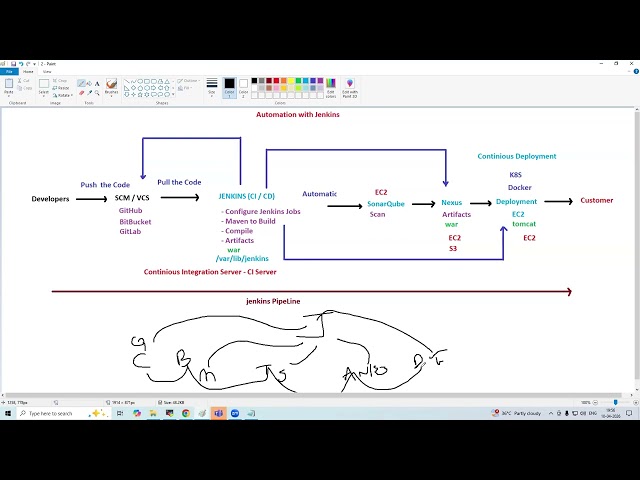The height and width of the screenshot is (480, 640).
Task: Set Color 1 as active color
Action: 229,87
